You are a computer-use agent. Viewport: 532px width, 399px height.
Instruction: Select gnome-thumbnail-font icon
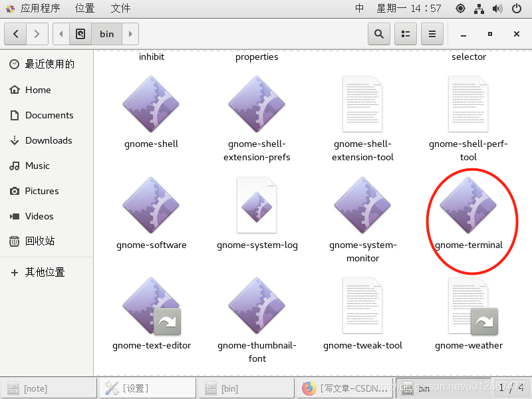[x=257, y=306]
